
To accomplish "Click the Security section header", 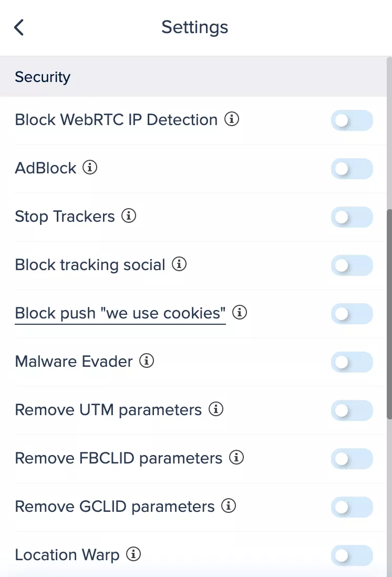I will point(43,77).
